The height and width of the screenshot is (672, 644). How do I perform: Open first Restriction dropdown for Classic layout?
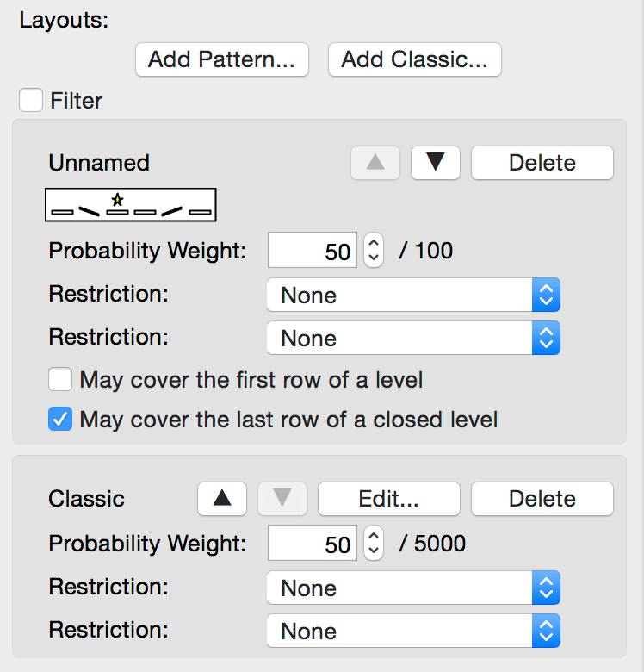(x=413, y=588)
